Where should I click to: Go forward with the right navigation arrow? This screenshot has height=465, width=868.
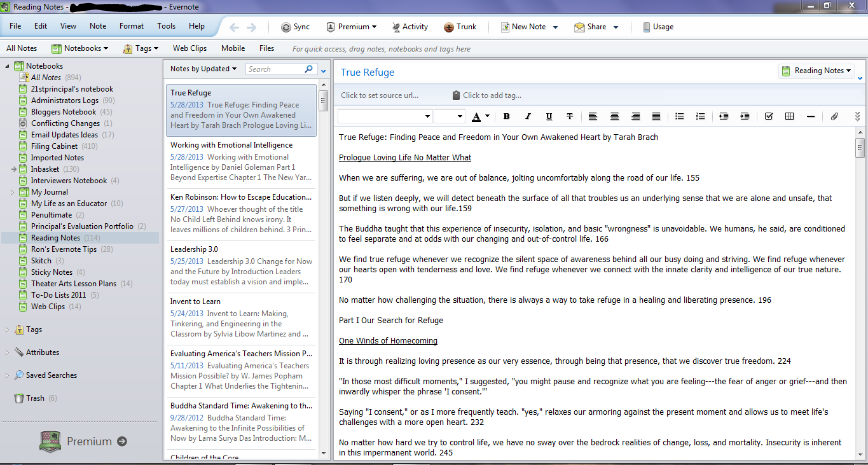coord(252,27)
